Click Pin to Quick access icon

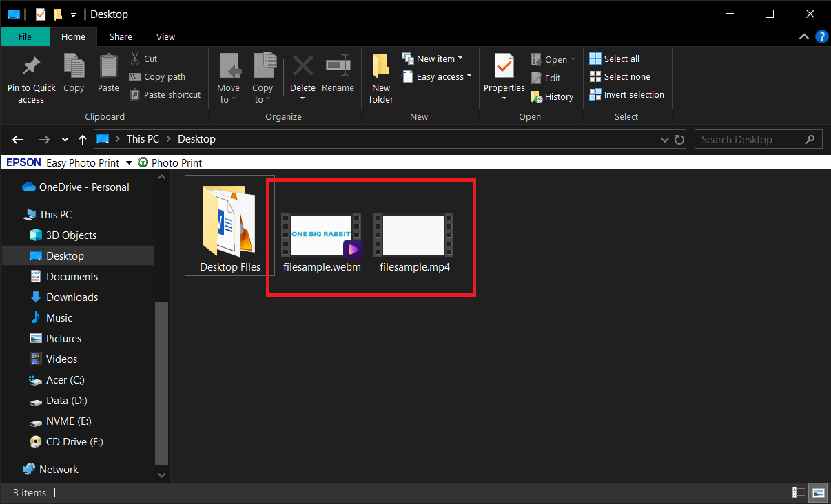click(x=31, y=67)
